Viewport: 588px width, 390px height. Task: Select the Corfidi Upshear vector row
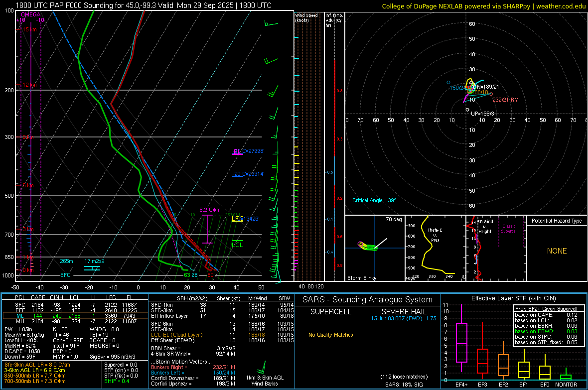coord(193,384)
